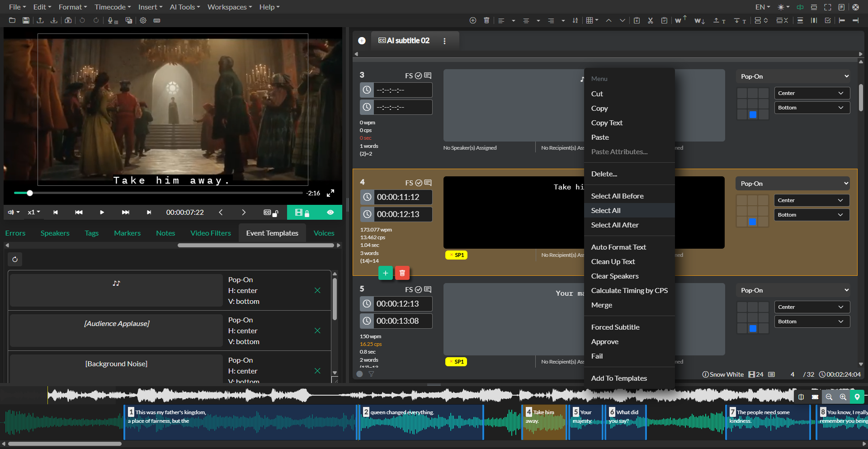This screenshot has height=449, width=868.
Task: Click the video progress slider handle
Action: pyautogui.click(x=30, y=193)
